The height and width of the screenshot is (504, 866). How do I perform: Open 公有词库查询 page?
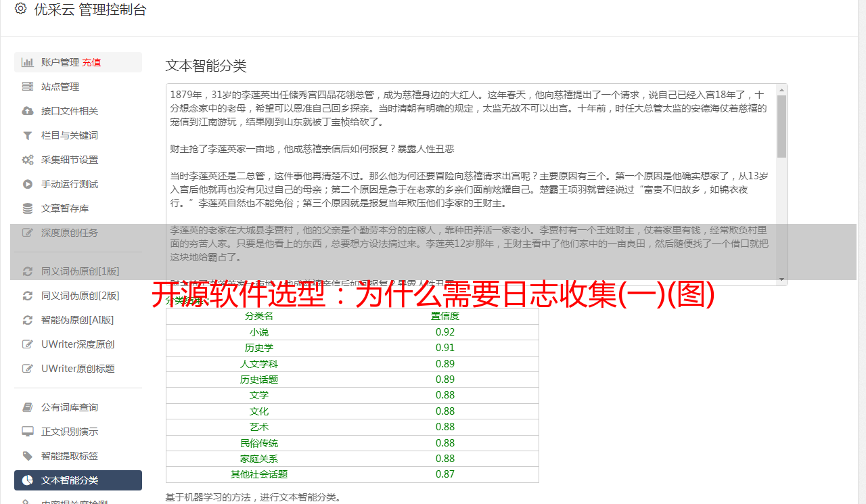78,407
